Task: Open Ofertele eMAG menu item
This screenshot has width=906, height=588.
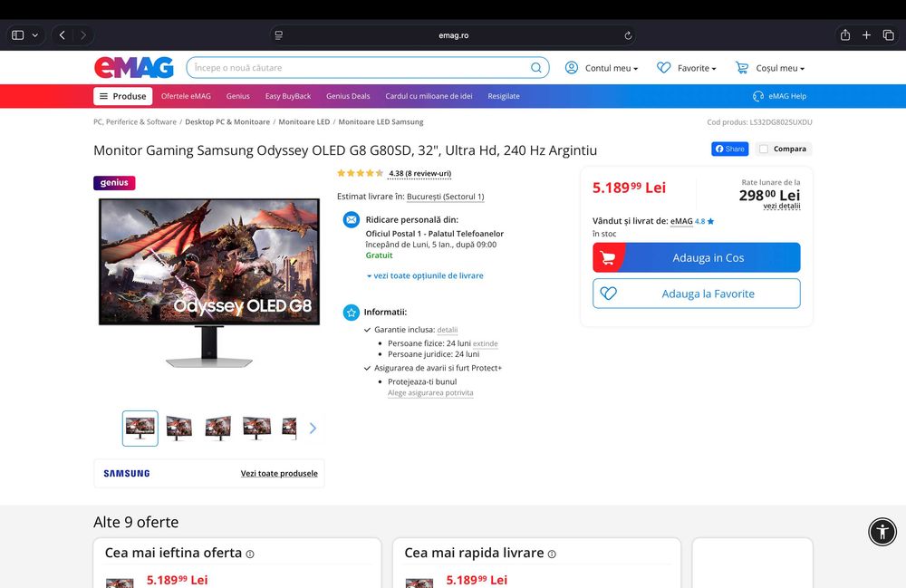Action: (186, 96)
